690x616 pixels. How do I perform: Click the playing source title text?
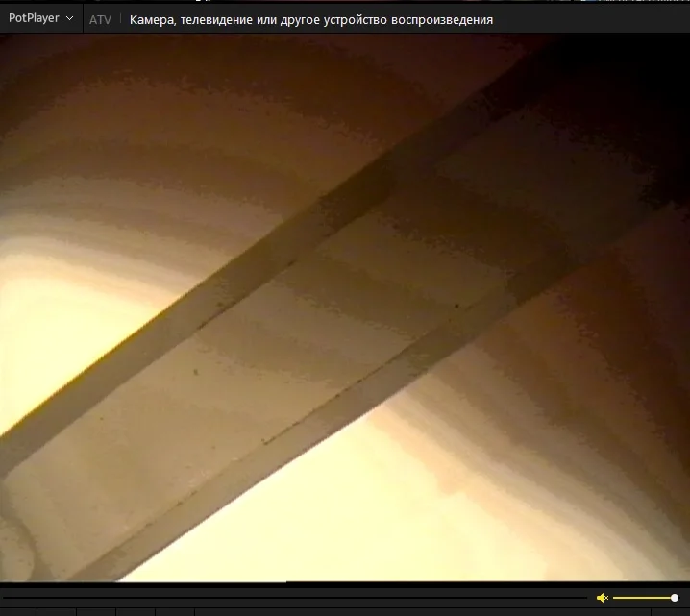[x=311, y=20]
